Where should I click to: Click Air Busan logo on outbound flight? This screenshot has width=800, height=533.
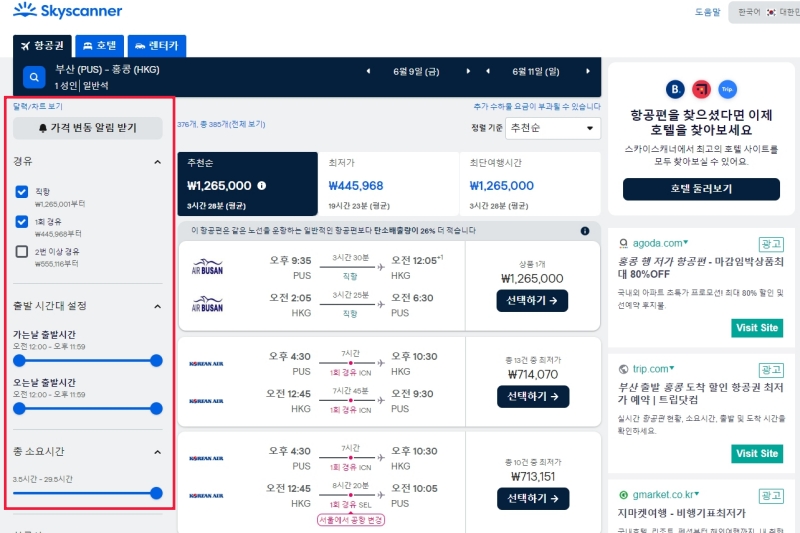coord(207,267)
